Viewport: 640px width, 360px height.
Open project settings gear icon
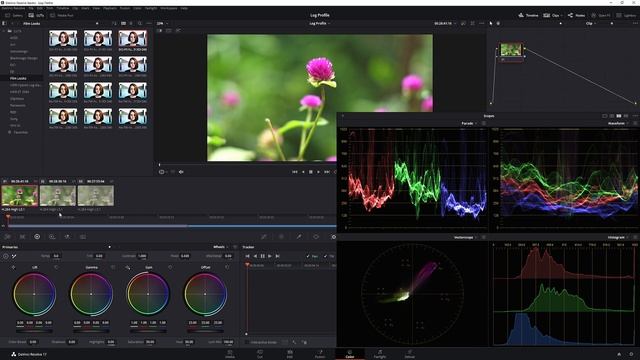pos(631,354)
